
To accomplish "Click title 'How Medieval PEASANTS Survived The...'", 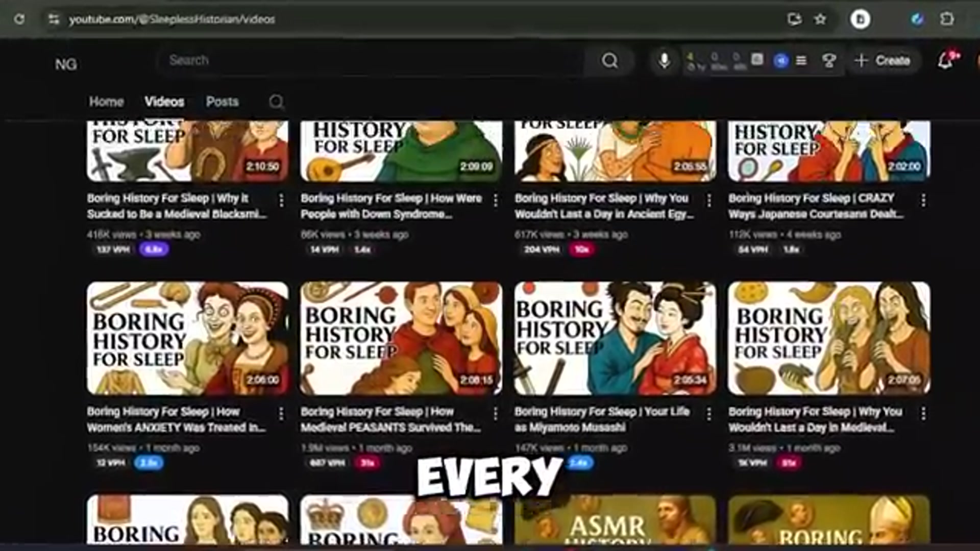I will [390, 419].
